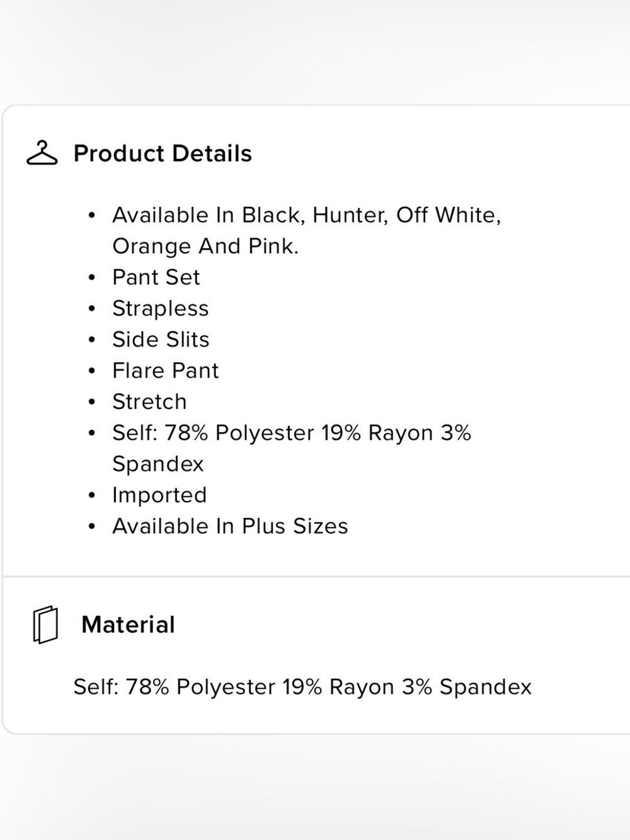Click the 'Orange And Pink.' line

point(205,246)
